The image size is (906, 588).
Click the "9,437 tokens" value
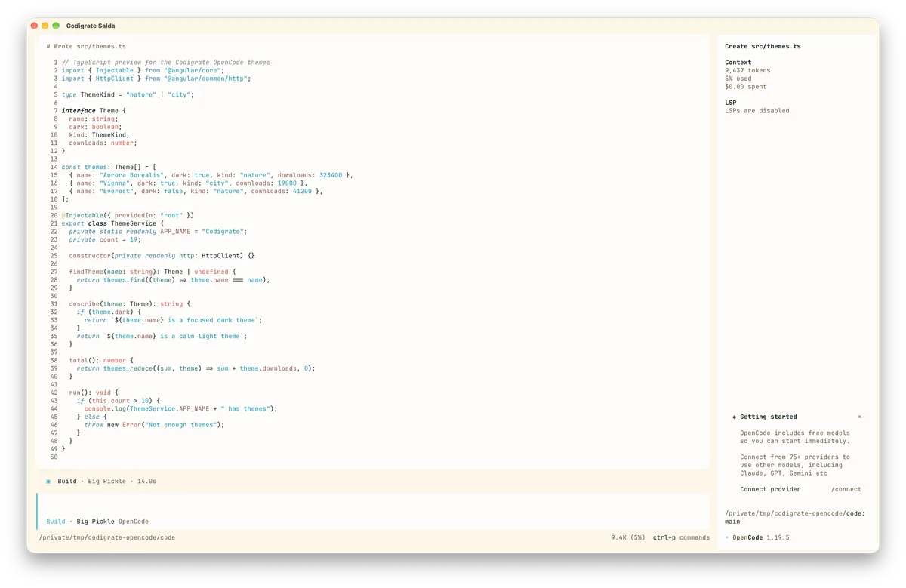coord(747,70)
